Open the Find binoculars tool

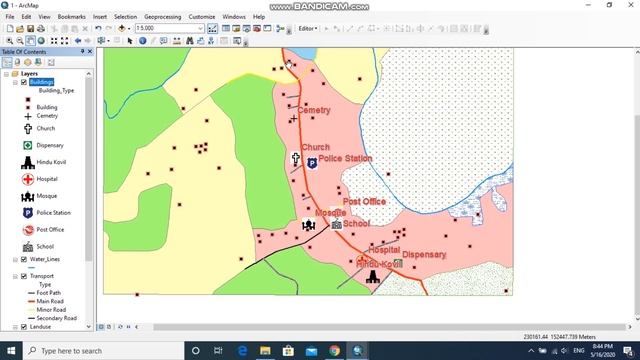[x=190, y=41]
